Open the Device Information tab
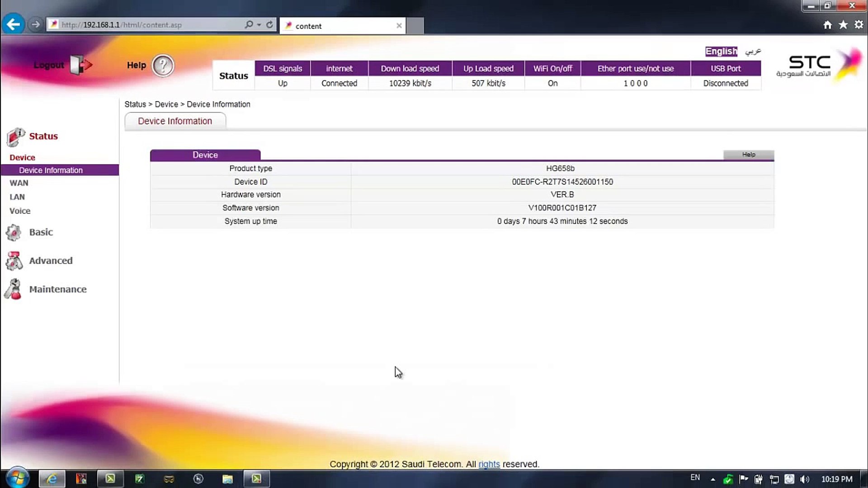868x488 pixels. (x=175, y=121)
